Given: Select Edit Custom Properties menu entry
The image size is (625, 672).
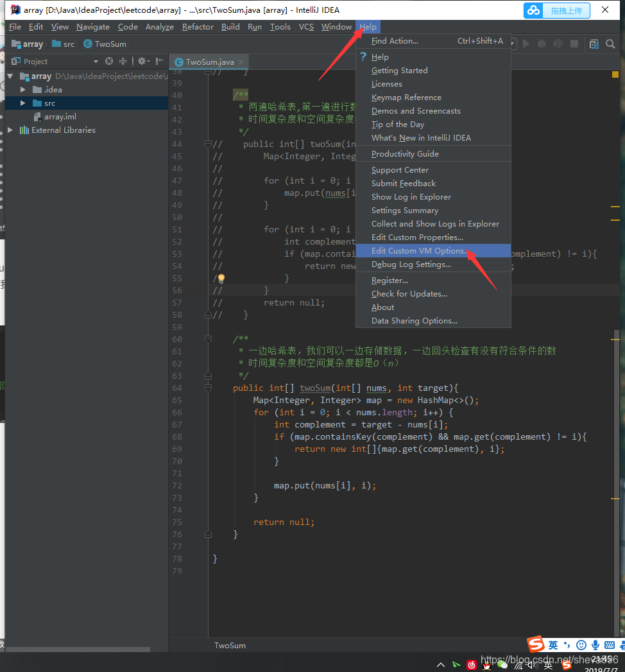Looking at the screenshot, I should 433,237.
